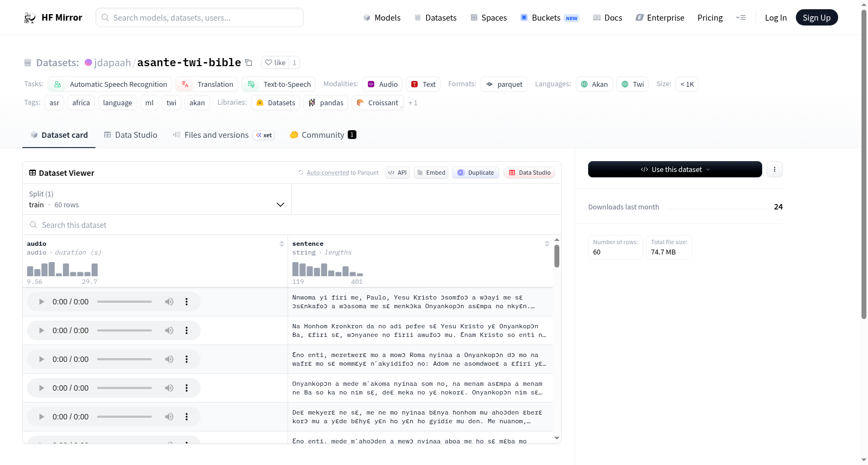868x465 pixels.
Task: Open Data Studio from the viewer header
Action: tap(529, 173)
